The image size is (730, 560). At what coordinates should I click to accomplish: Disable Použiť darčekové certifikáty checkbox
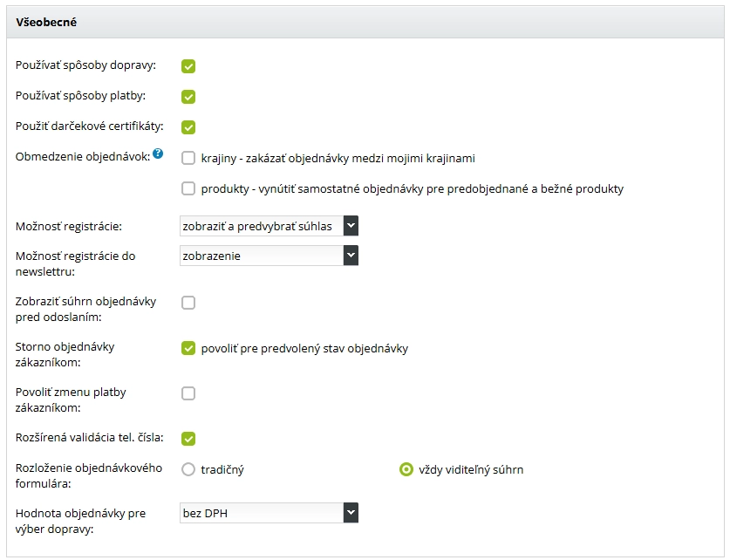tap(188, 127)
